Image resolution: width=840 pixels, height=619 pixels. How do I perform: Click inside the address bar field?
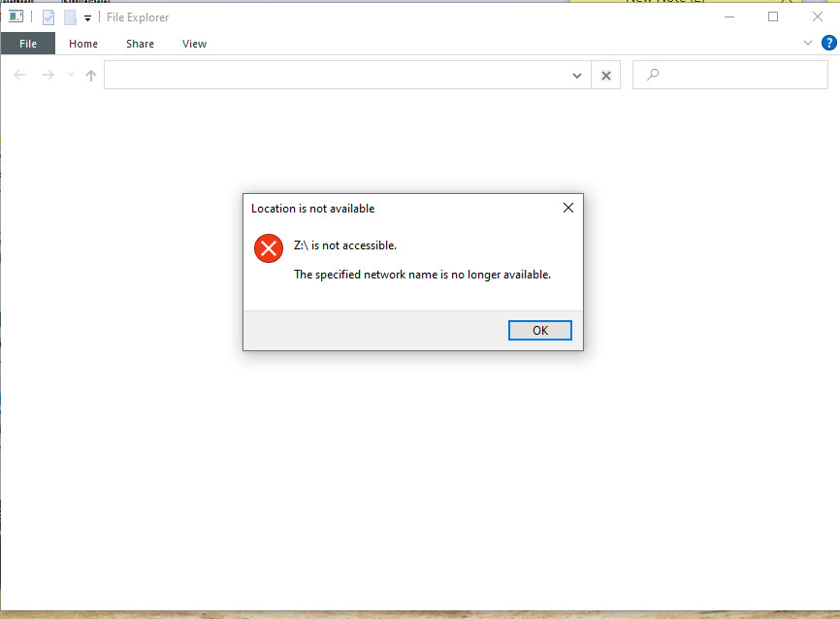(x=330, y=75)
